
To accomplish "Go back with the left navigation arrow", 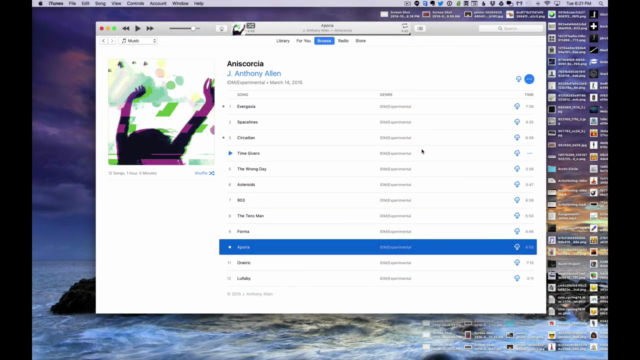I will click(x=103, y=41).
